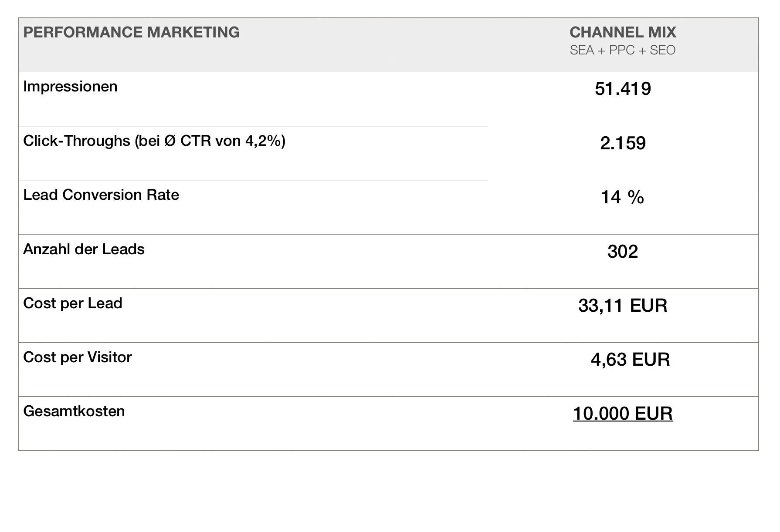Select the Cost per Lead label
This screenshot has width=780, height=532.
(73, 303)
